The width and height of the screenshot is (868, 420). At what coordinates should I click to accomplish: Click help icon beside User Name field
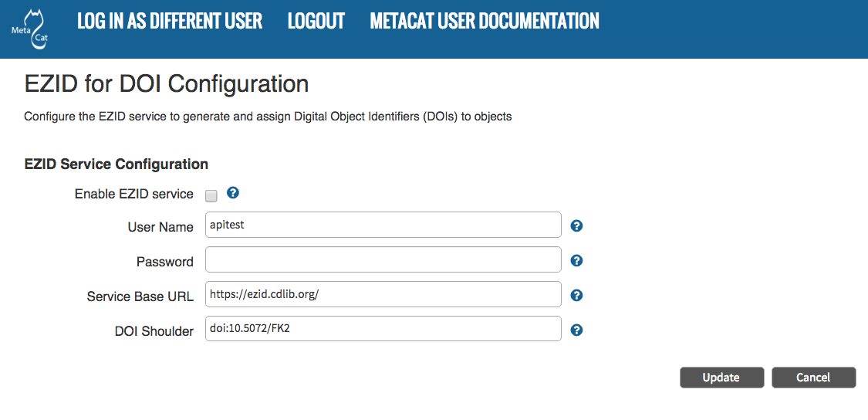tap(576, 226)
